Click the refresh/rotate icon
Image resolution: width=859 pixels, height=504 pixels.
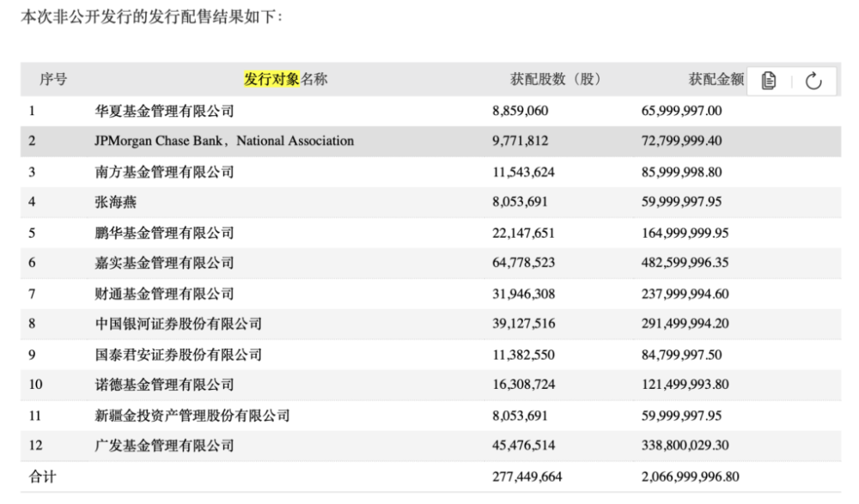[x=813, y=81]
